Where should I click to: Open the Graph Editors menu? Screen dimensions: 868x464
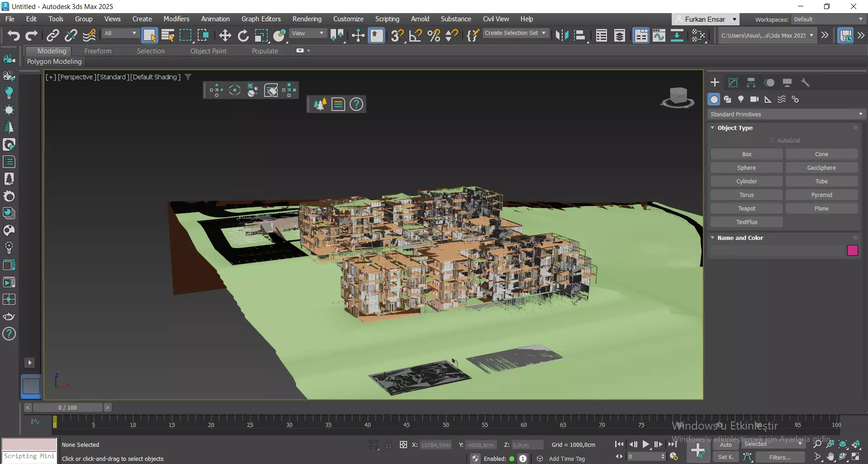[261, 19]
